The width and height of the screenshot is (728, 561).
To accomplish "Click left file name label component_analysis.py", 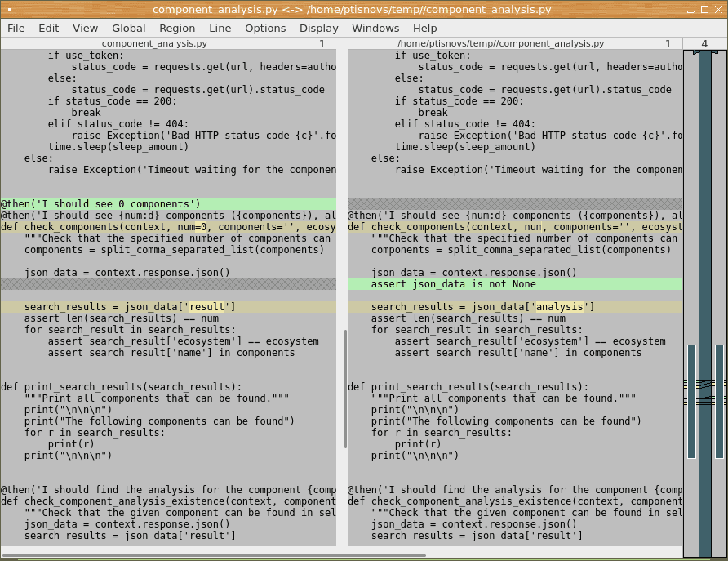I will pyautogui.click(x=154, y=43).
